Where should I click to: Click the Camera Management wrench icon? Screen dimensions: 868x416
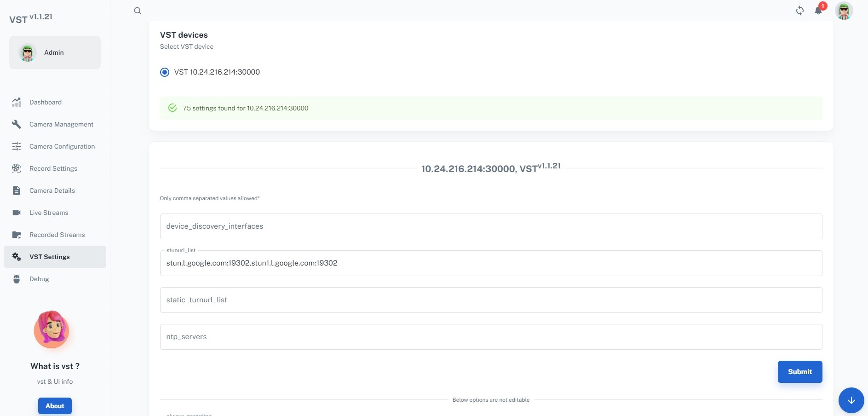(17, 124)
